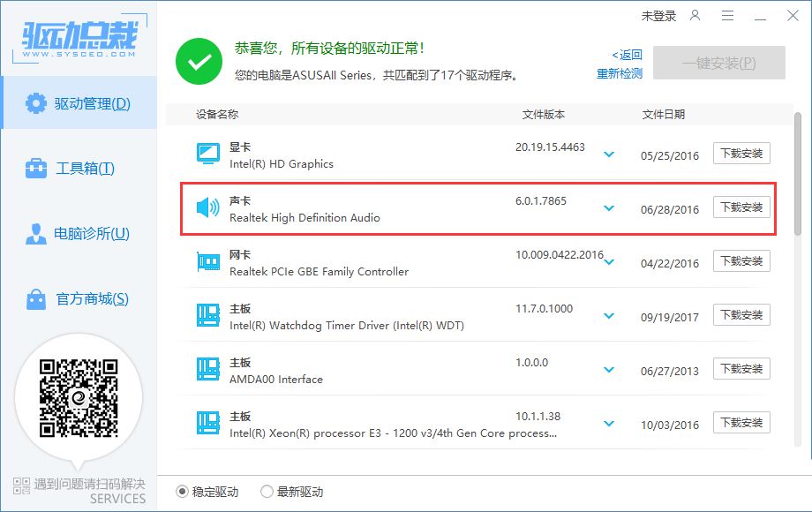Select the 稳定驱动 radio option
The height and width of the screenshot is (512, 812).
[x=183, y=492]
